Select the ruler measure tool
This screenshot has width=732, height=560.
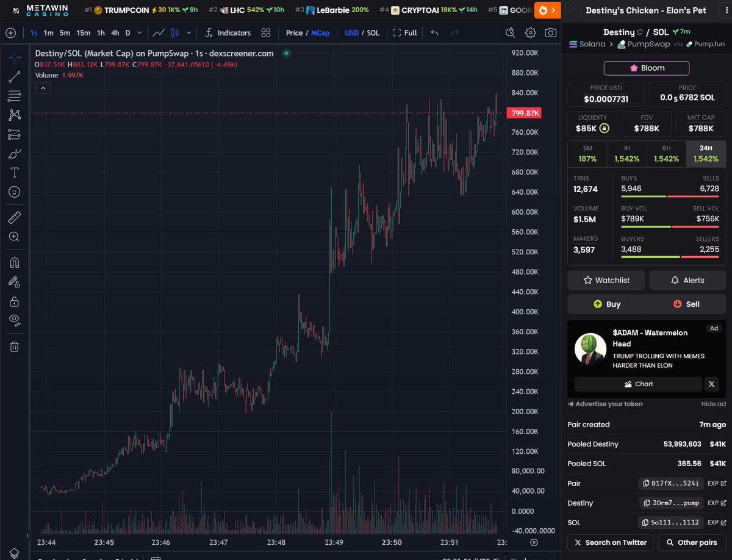pyautogui.click(x=15, y=217)
